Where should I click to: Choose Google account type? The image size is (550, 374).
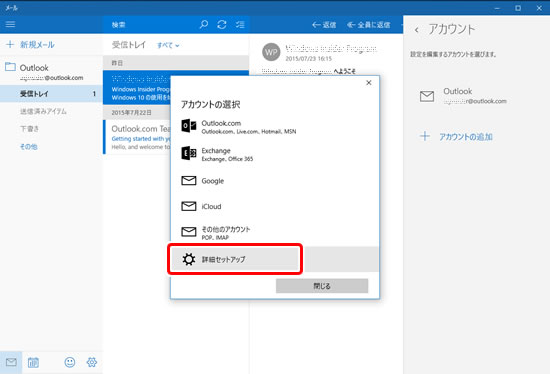[x=274, y=181]
